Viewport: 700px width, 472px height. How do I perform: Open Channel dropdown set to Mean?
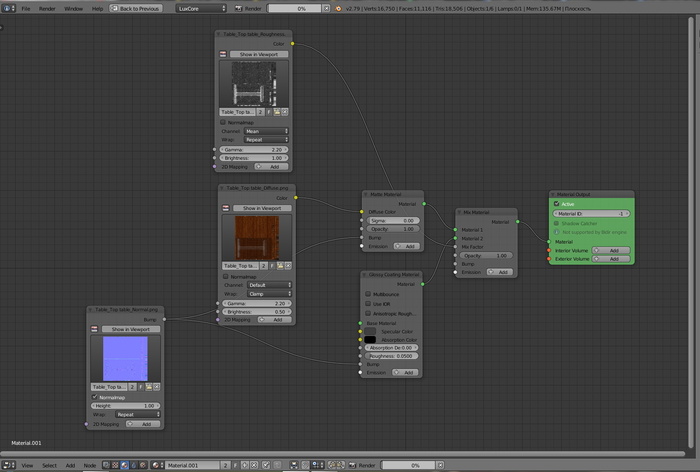(x=268, y=131)
